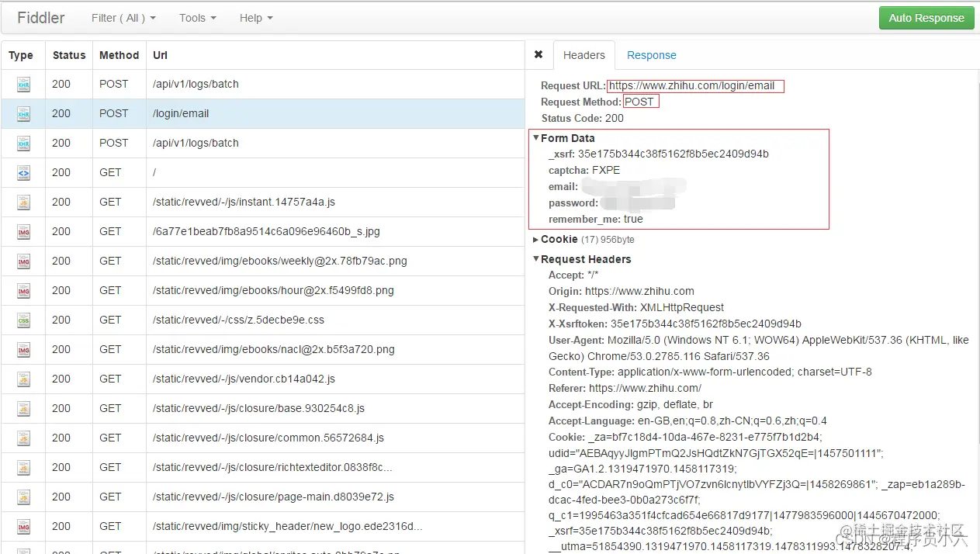Select the z.5decbe9e.css request
The image size is (980, 554).
(x=263, y=320)
